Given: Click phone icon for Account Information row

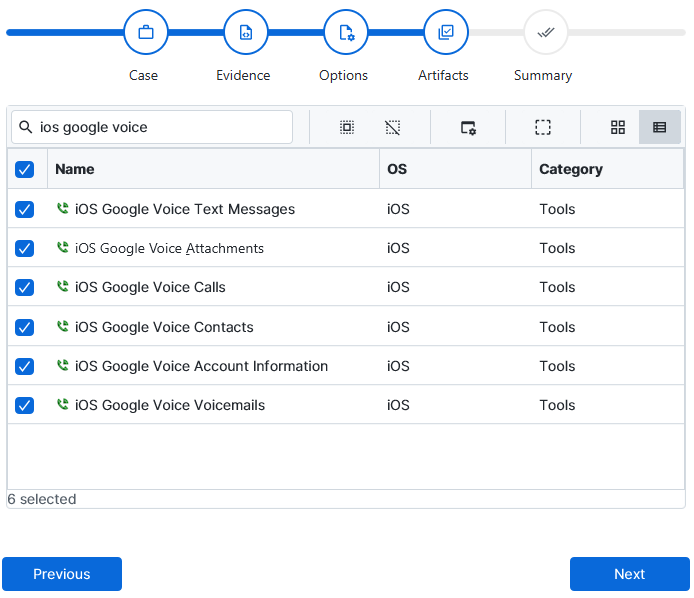Looking at the screenshot, I should [x=63, y=365].
